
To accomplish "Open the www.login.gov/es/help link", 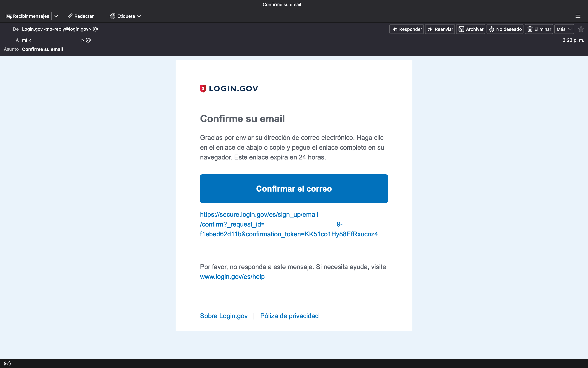I will (232, 277).
